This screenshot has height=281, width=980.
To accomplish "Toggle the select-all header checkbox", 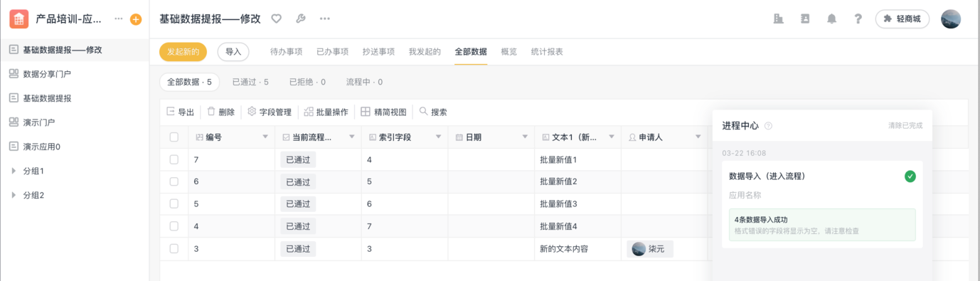I will pos(174,137).
